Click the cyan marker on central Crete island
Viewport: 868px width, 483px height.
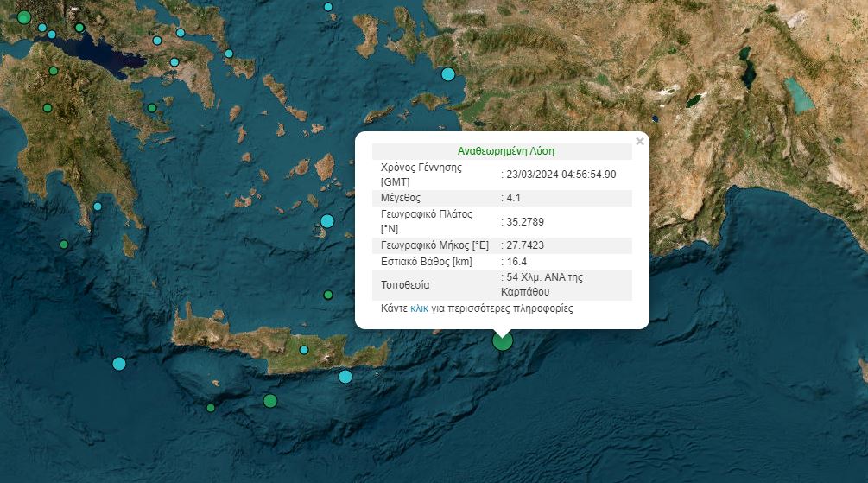tap(304, 350)
